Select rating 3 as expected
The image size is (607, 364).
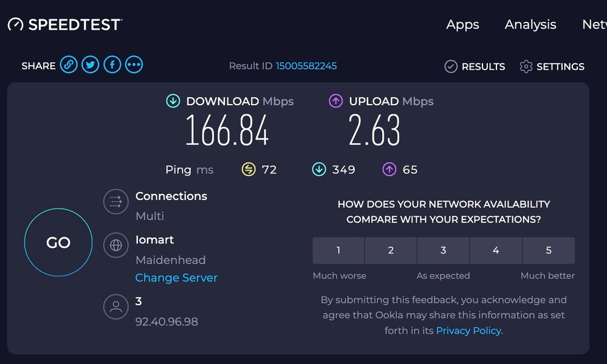(443, 250)
